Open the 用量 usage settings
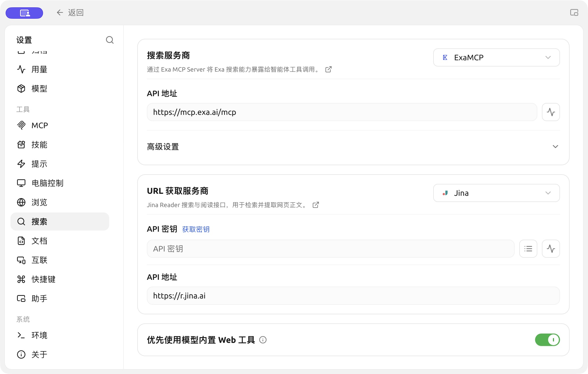 click(60, 69)
